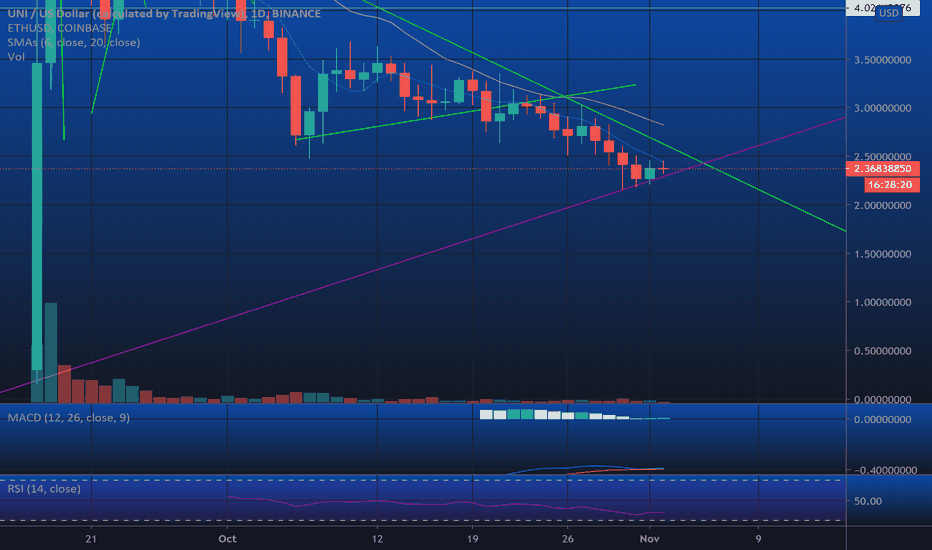932x550 pixels.
Task: Click the Oct date label on time axis
Action: [227, 539]
